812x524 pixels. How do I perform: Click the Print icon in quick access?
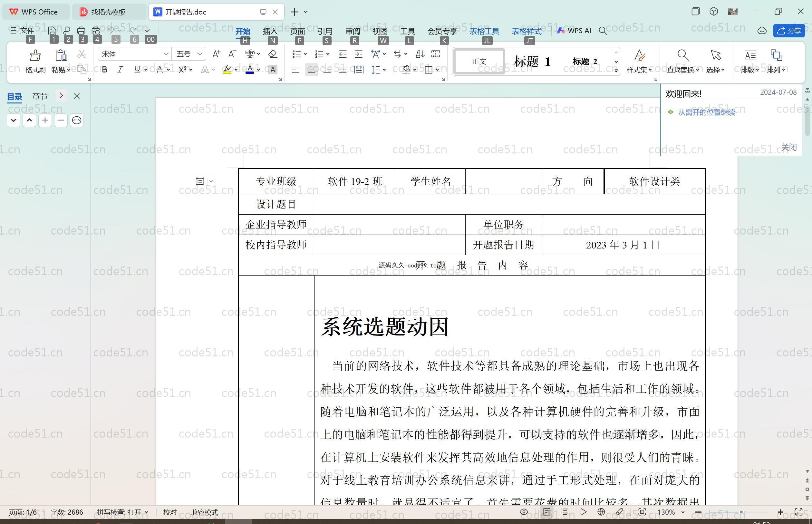point(81,31)
